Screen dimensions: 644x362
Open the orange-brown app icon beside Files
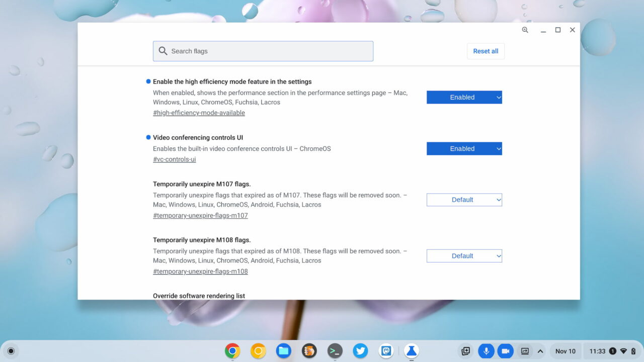(x=309, y=351)
